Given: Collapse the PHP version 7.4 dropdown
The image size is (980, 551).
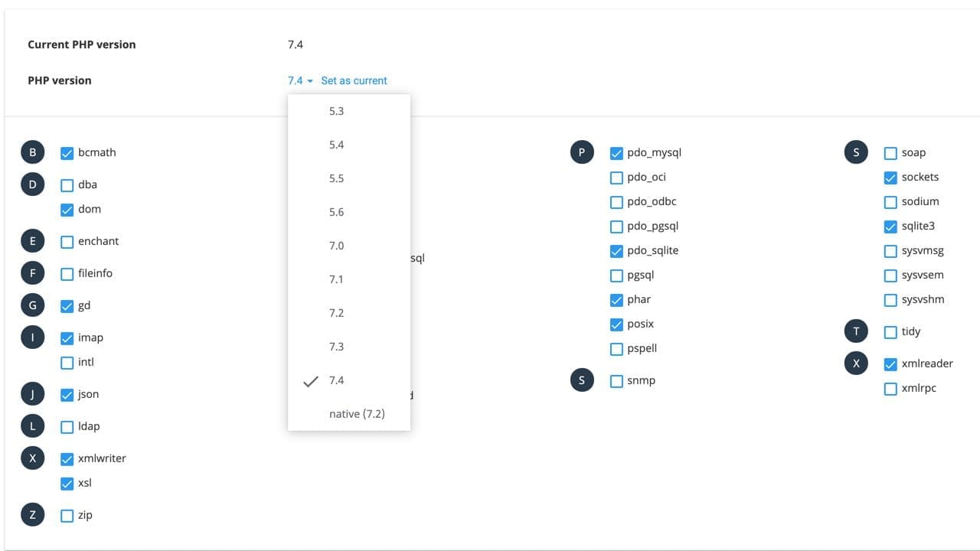Looking at the screenshot, I should point(300,80).
